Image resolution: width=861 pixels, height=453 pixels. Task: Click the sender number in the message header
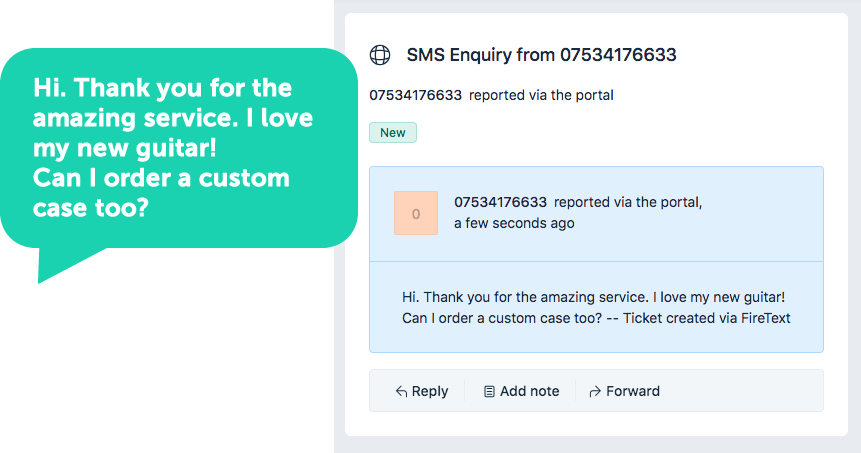point(500,202)
